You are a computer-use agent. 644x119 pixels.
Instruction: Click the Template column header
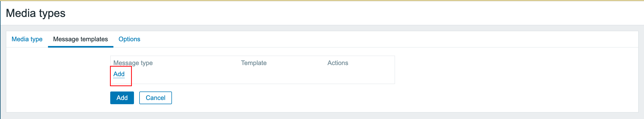[254, 63]
